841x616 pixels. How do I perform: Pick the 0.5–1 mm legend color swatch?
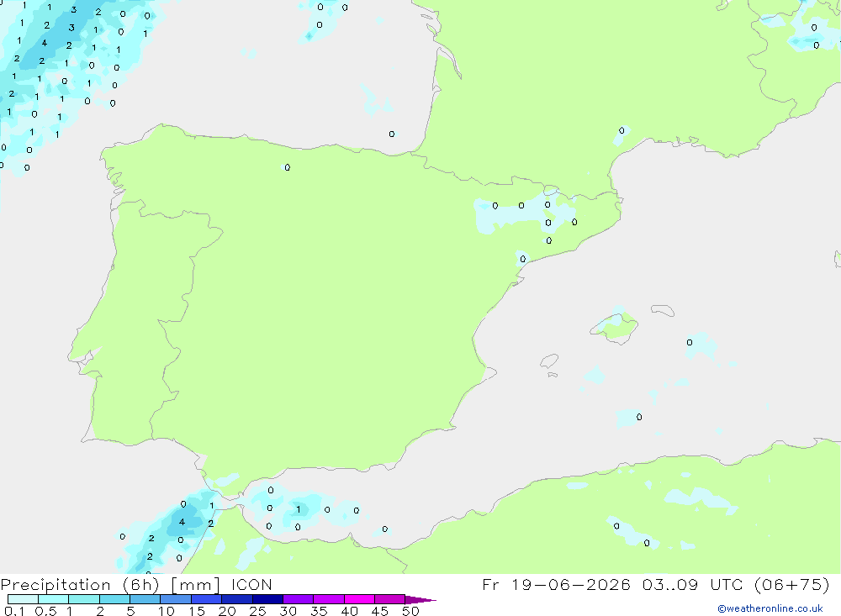(x=54, y=599)
